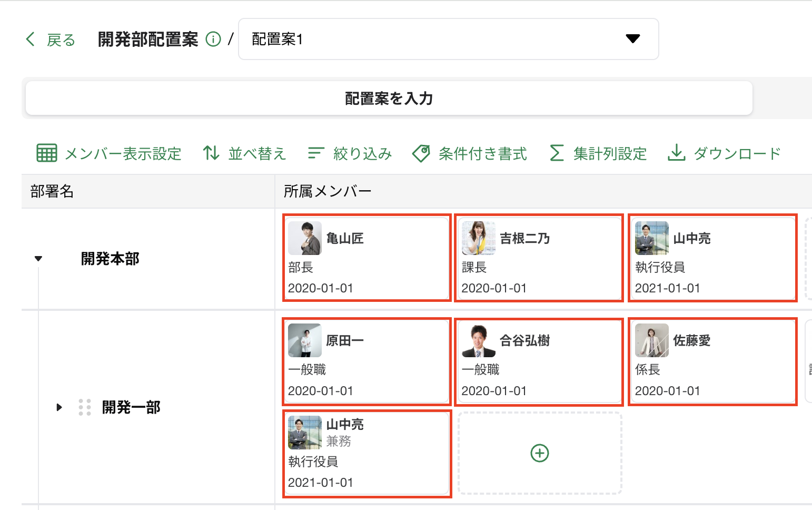Click the back chevron arrow icon

[x=31, y=39]
